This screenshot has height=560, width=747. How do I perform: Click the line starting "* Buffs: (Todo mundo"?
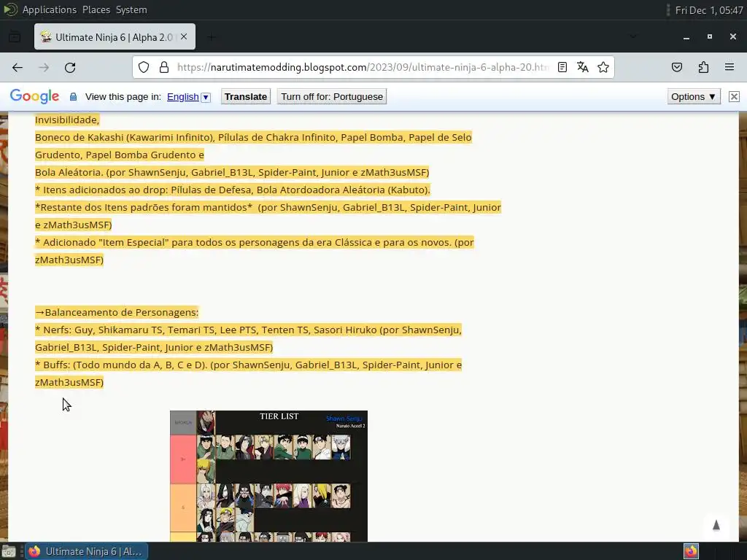248,365
